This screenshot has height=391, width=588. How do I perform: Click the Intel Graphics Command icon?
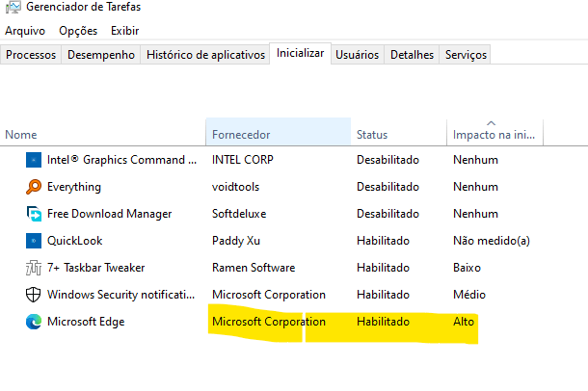[34, 160]
